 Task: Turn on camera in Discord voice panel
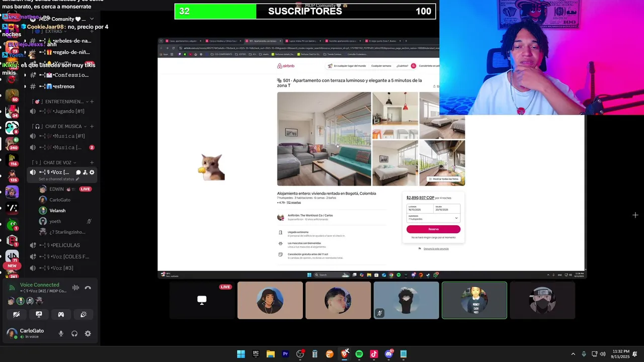click(17, 314)
